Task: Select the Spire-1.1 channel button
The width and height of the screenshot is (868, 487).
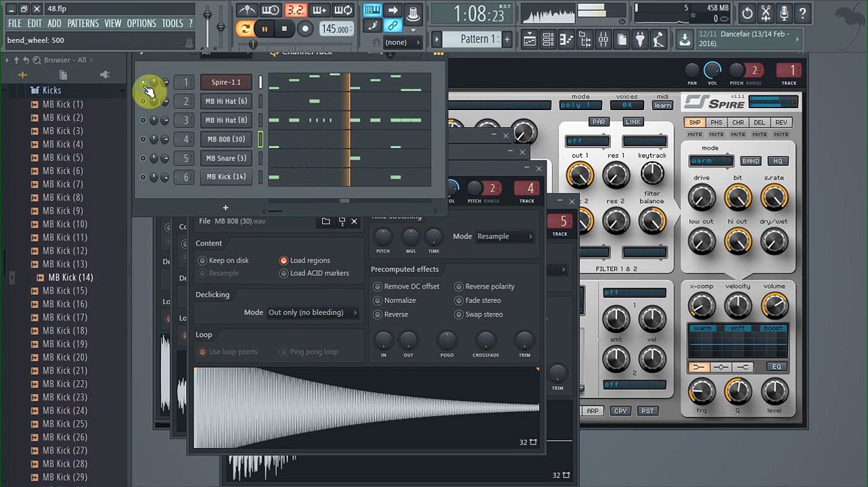Action: (226, 83)
